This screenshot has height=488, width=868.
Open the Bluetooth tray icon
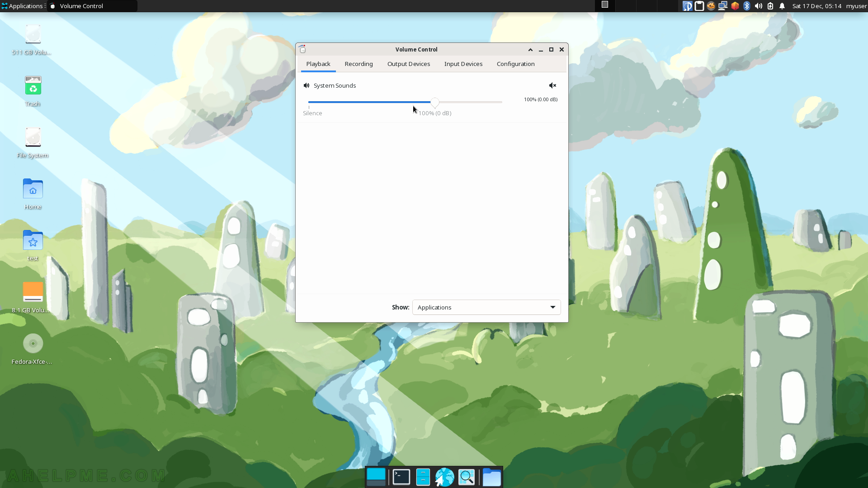747,6
